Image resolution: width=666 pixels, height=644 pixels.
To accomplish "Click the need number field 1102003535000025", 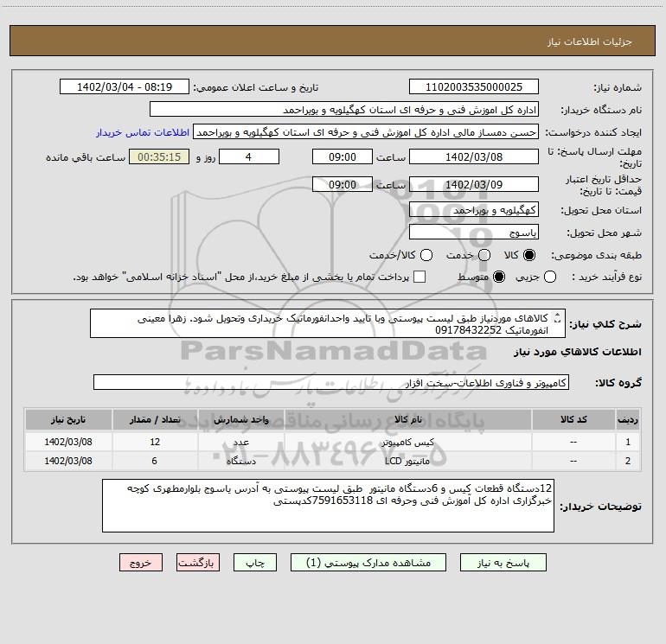I will 474,87.
